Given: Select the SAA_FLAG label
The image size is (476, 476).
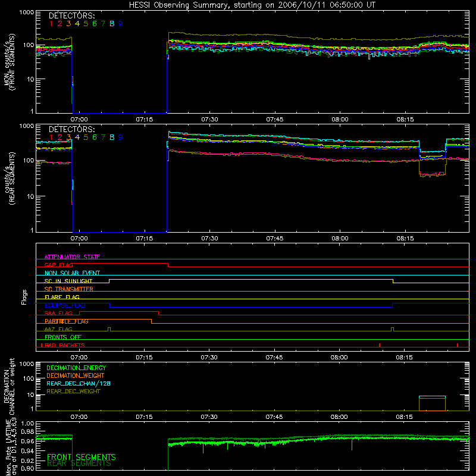Looking at the screenshot, I should click(58, 313).
